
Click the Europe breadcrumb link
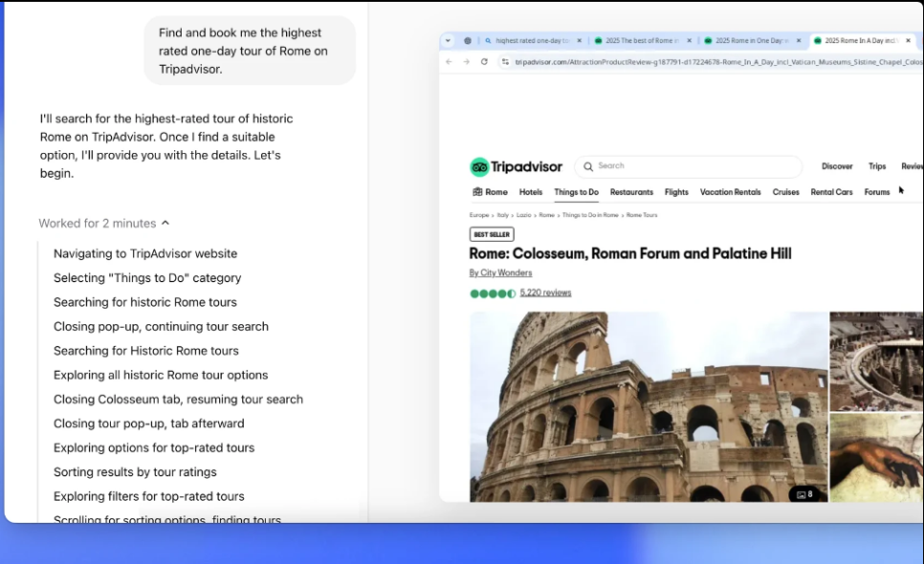(x=479, y=215)
